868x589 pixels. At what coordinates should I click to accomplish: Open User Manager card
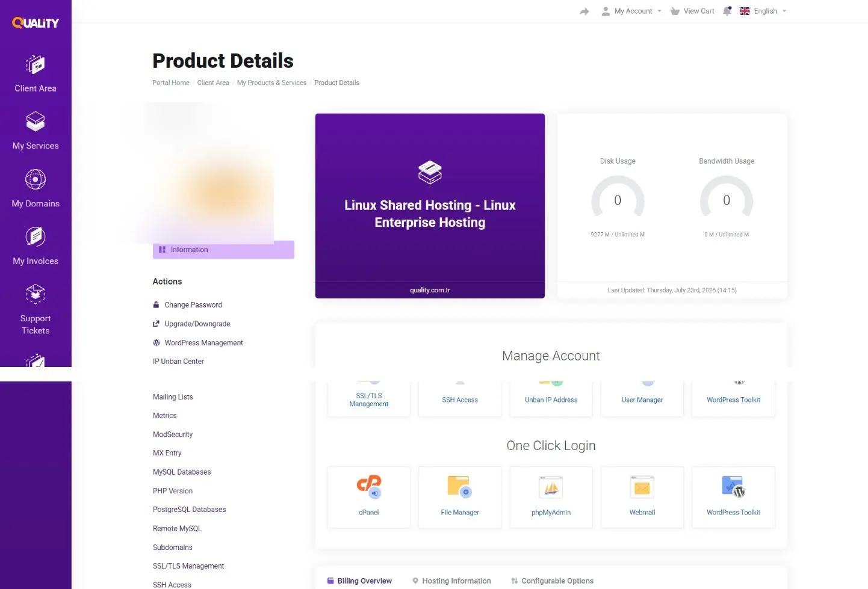[x=642, y=399]
